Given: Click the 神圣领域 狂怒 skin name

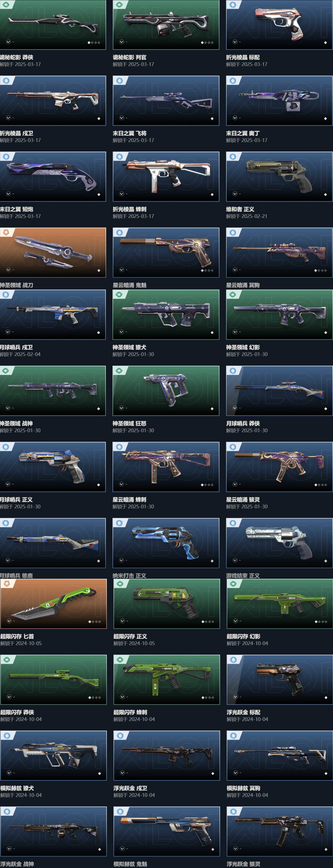Looking at the screenshot, I should coord(129,424).
